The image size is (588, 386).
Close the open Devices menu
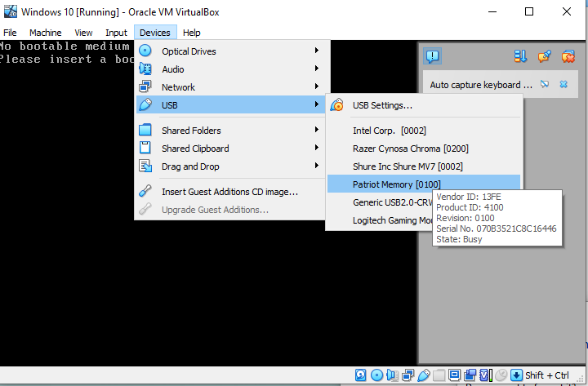point(155,33)
